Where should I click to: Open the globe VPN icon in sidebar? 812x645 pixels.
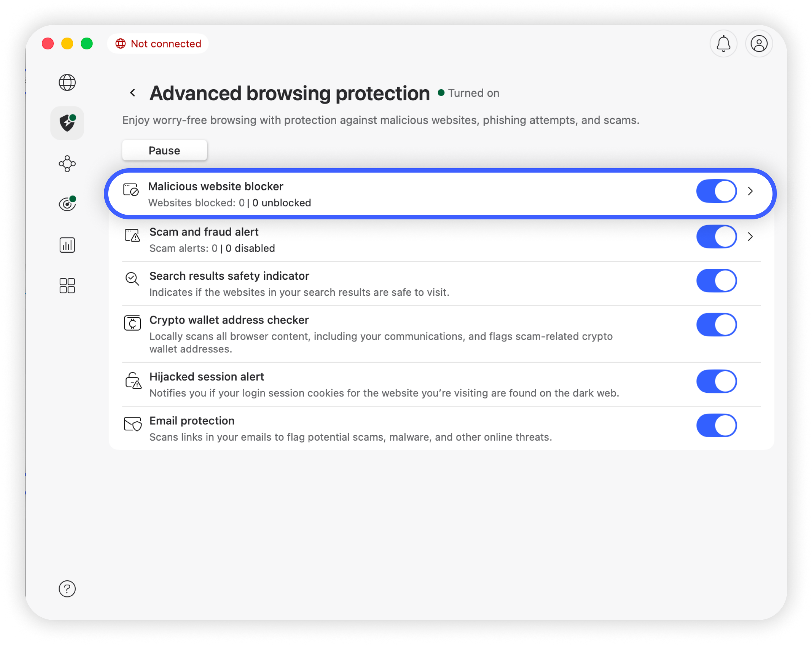click(67, 83)
